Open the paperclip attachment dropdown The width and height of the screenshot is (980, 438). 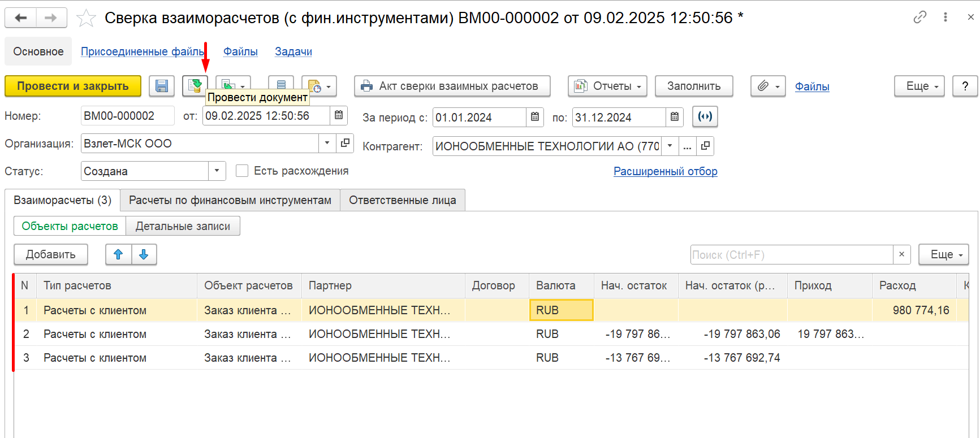[x=768, y=86]
